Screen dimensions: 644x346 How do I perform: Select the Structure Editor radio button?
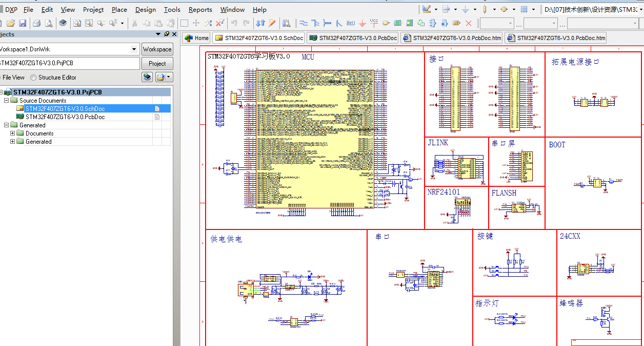pos(53,78)
